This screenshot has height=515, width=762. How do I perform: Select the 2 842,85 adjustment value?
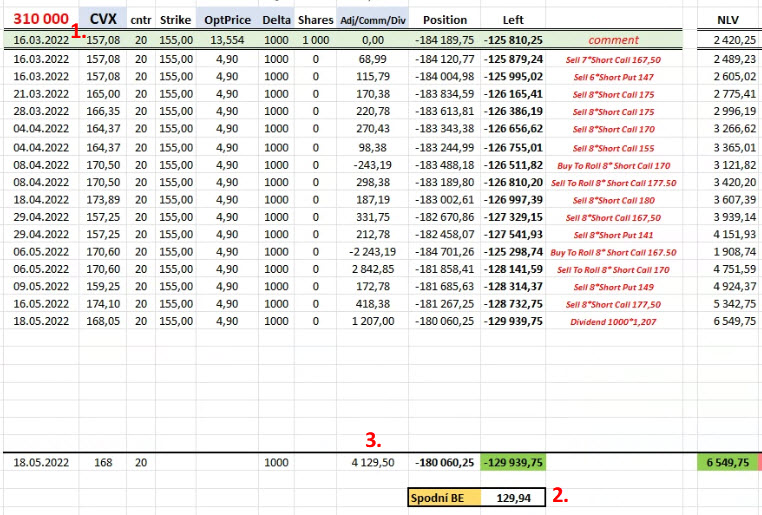(x=372, y=270)
